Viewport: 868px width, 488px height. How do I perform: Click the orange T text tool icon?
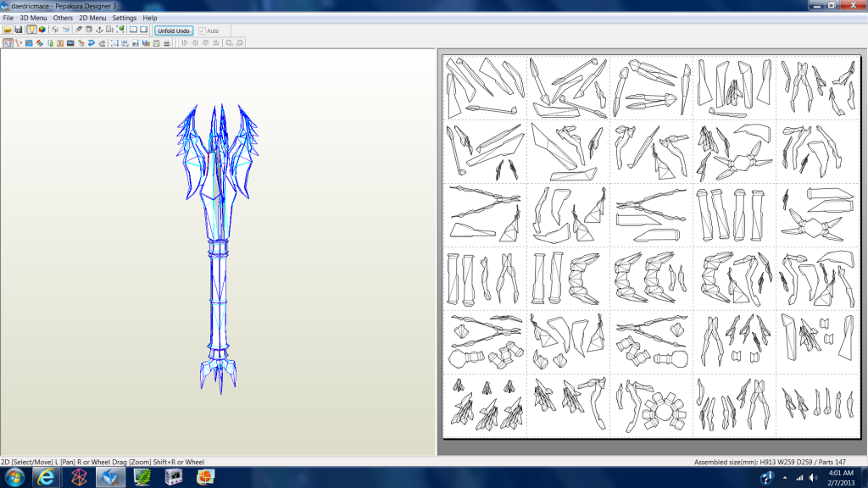(x=60, y=43)
